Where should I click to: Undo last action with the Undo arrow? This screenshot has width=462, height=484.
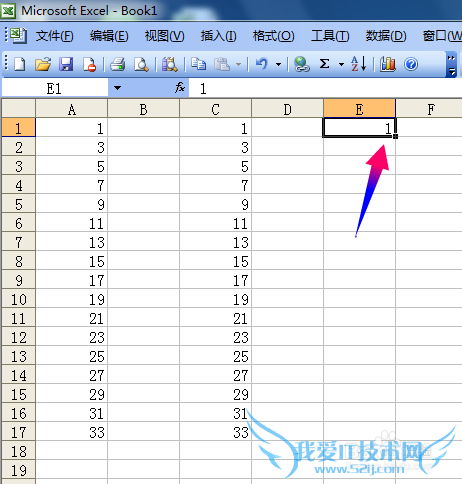pyautogui.click(x=262, y=64)
